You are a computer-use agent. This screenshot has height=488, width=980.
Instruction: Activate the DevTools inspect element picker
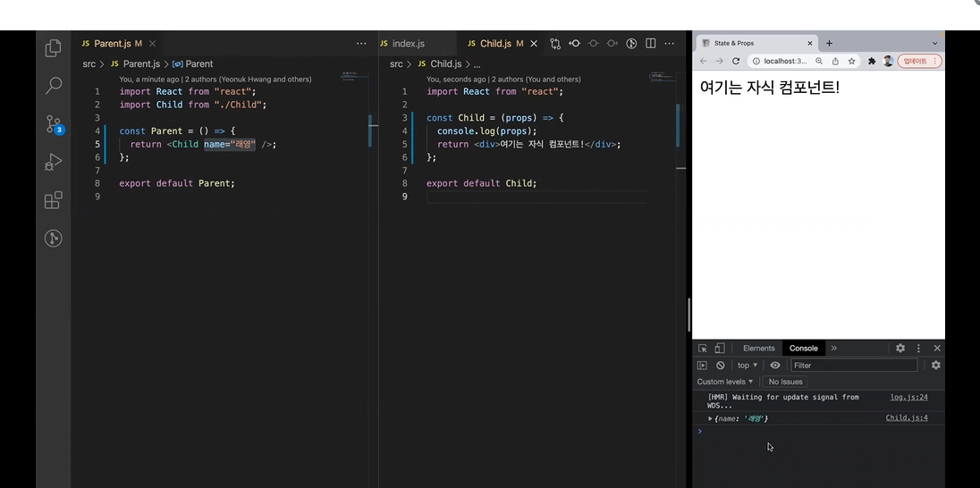pyautogui.click(x=703, y=348)
